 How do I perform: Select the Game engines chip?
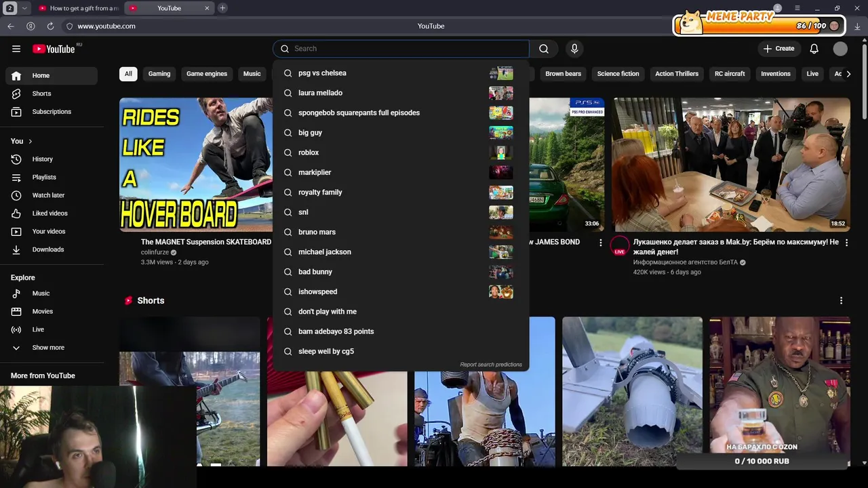207,74
